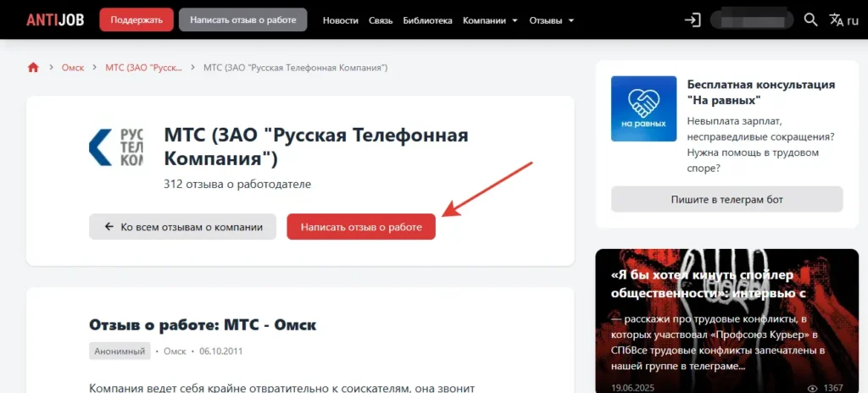Click the review city Омск label
Image resolution: width=868 pixels, height=393 pixels.
point(175,351)
